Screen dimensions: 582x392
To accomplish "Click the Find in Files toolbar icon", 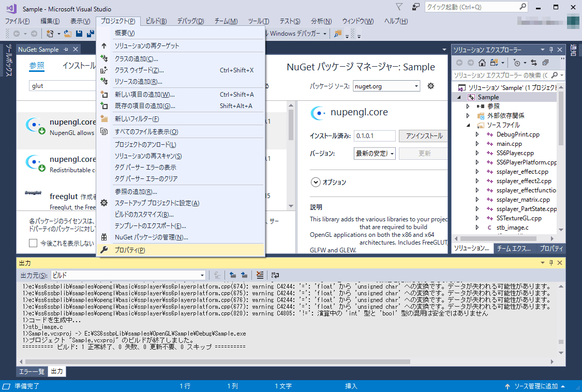I will 337,34.
